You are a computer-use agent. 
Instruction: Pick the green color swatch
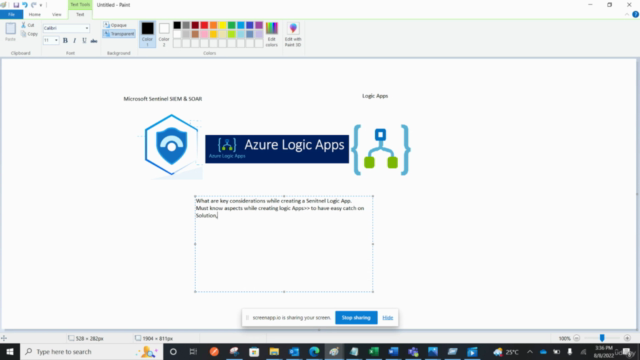(231, 25)
